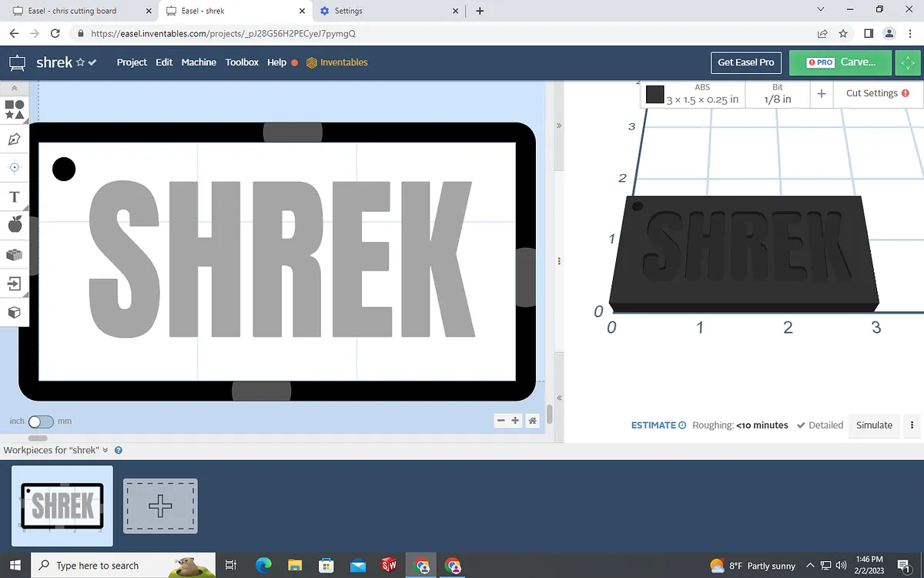Collapse the left tool panel
The width and height of the screenshot is (924, 578).
[14, 89]
